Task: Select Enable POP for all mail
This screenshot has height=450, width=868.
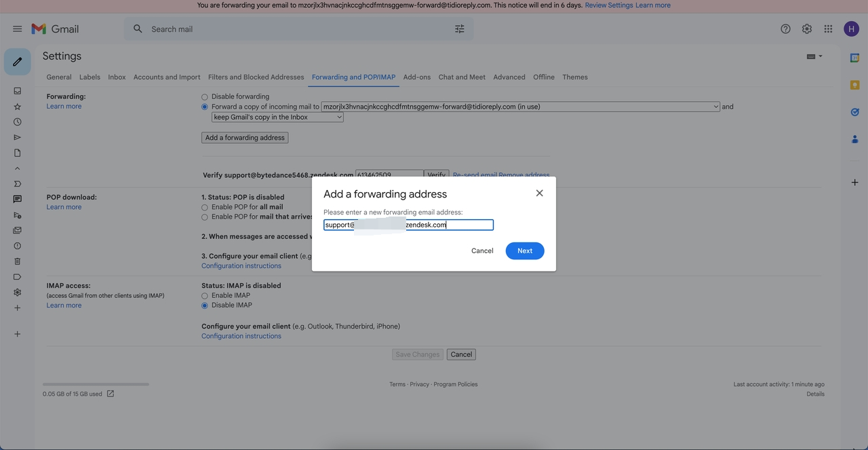Action: point(205,207)
